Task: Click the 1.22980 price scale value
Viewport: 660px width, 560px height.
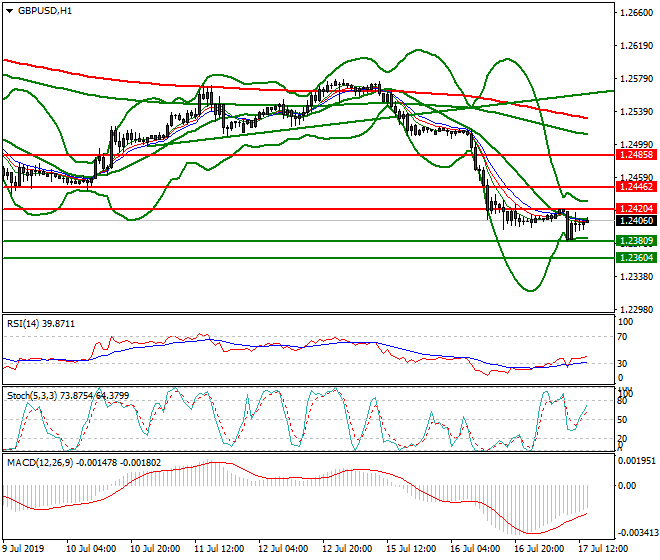Action: [x=637, y=309]
